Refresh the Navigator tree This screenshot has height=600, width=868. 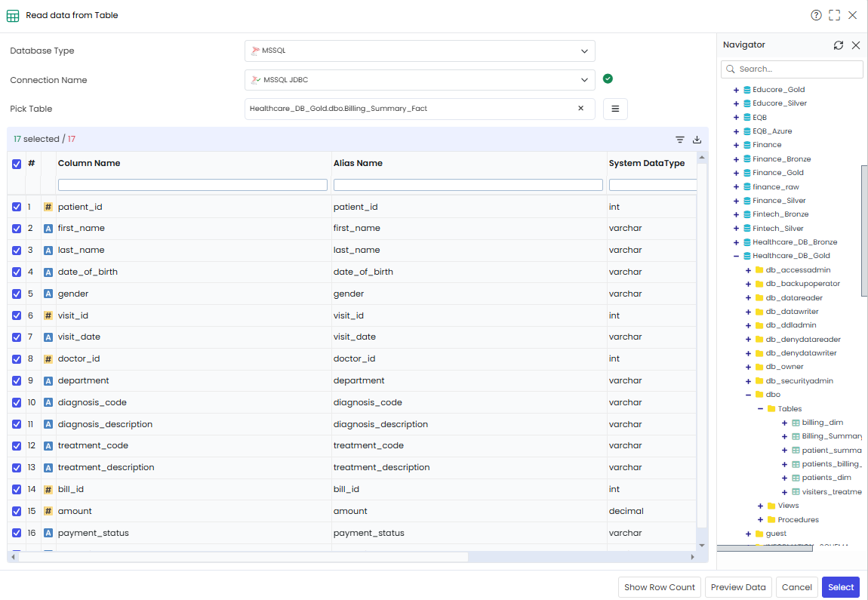(x=838, y=45)
